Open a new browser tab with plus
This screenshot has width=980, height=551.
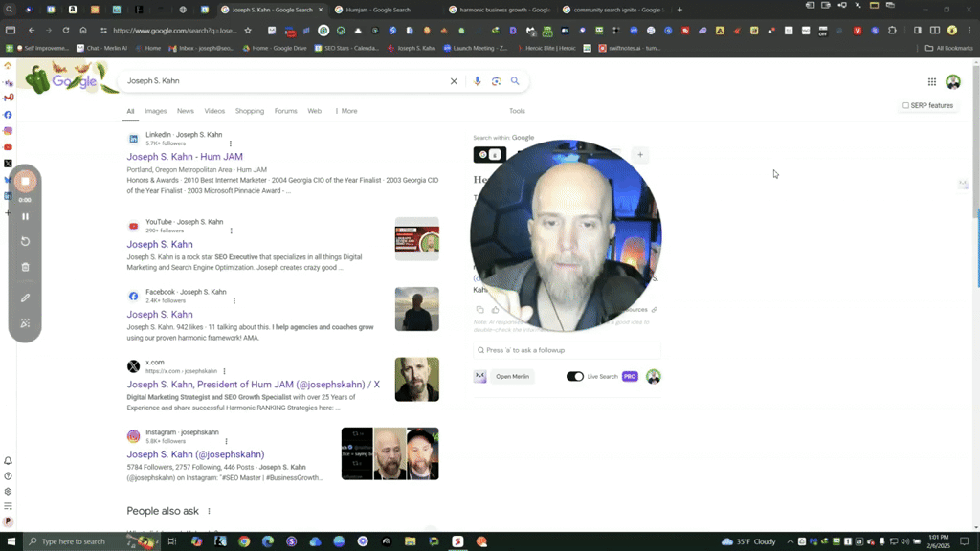point(679,10)
